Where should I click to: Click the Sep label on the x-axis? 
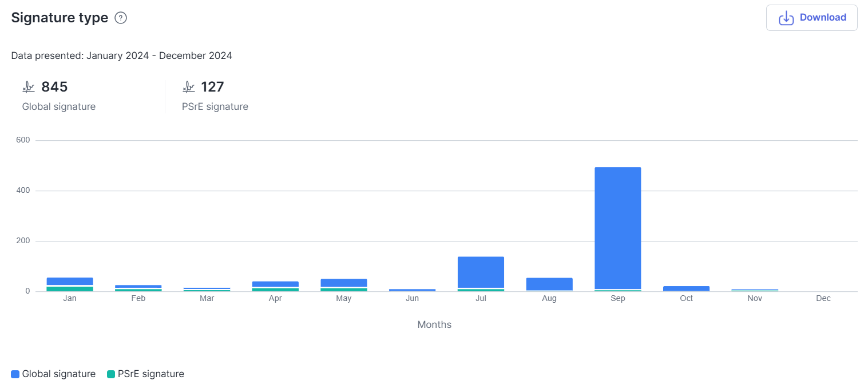(x=618, y=299)
